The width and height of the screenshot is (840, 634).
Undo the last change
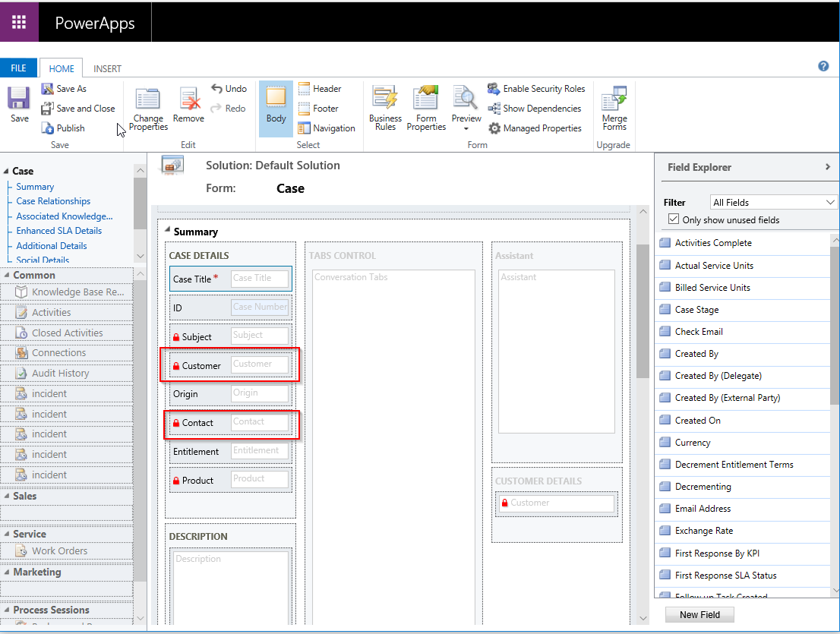point(229,89)
